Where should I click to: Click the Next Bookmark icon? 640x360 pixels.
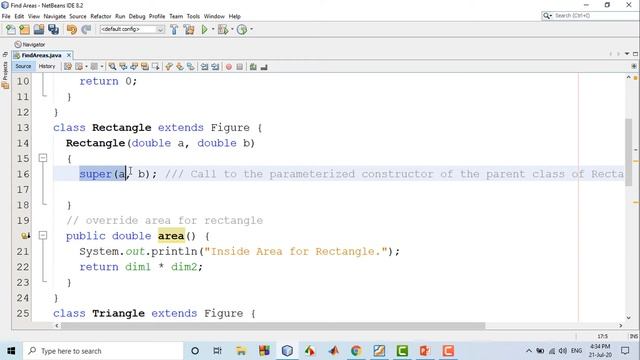click(x=180, y=67)
